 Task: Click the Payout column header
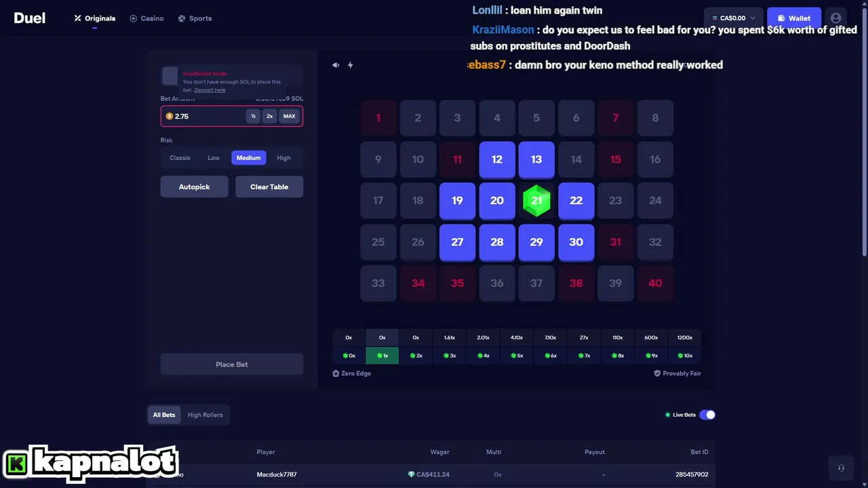pos(595,452)
